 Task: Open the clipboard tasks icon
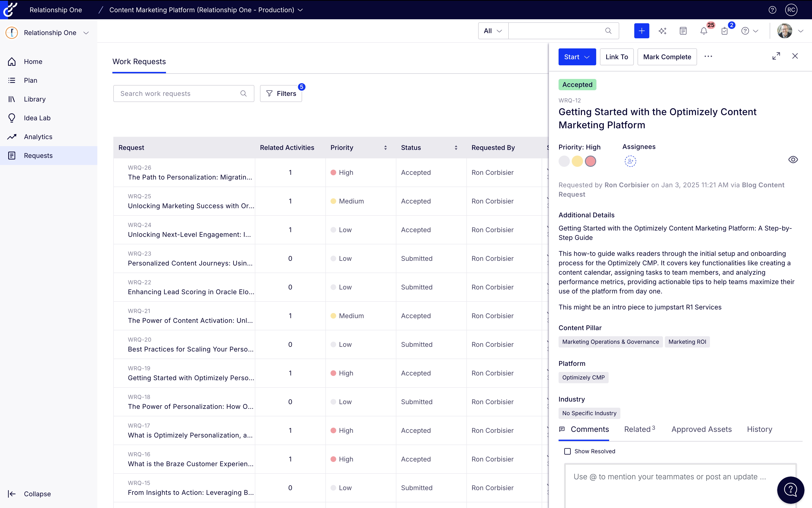[725, 31]
